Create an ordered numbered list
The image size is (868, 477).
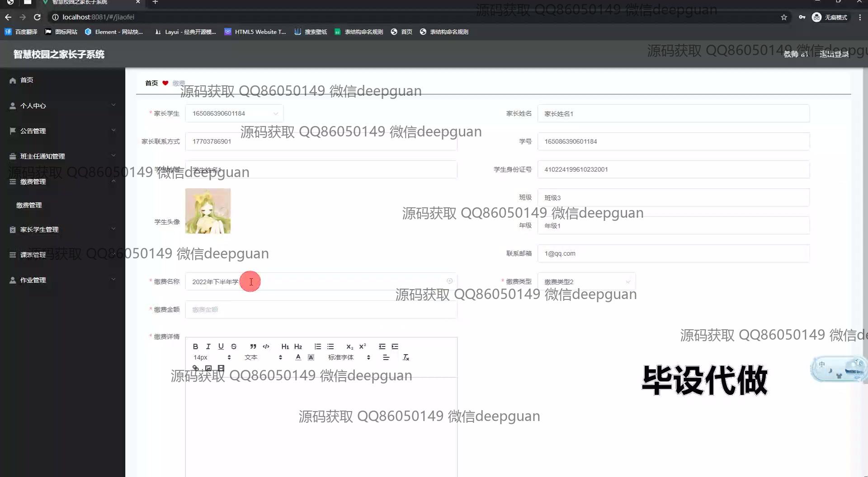[318, 346]
